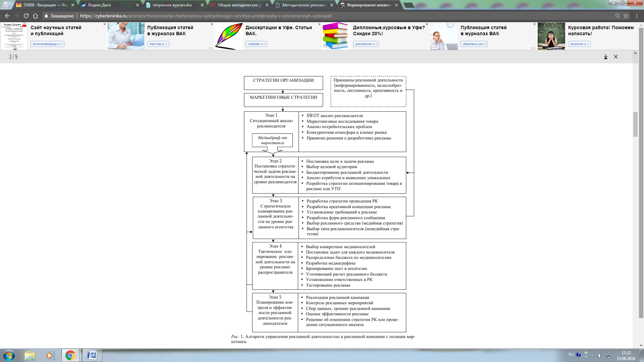
Task: Close the Сайт научных статей ad
Action: tap(104, 24)
